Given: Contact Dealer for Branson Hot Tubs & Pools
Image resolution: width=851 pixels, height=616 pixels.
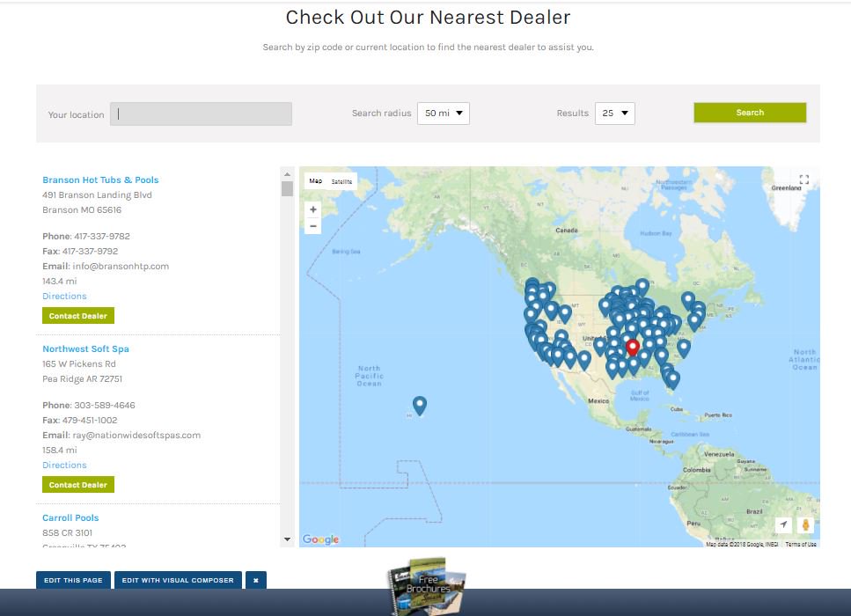Looking at the screenshot, I should coord(78,316).
